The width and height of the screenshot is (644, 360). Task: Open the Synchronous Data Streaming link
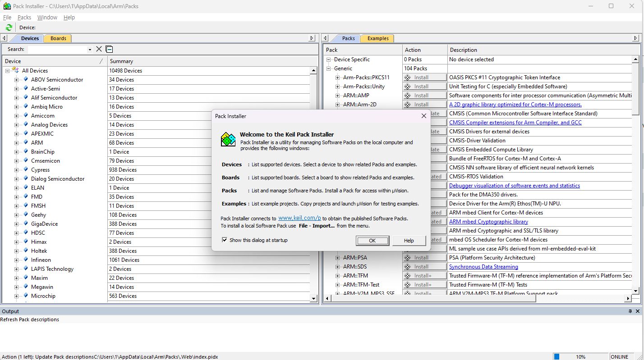483,267
